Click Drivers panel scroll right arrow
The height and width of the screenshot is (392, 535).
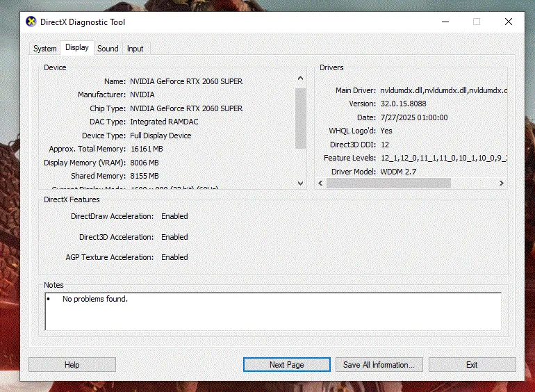coord(501,183)
